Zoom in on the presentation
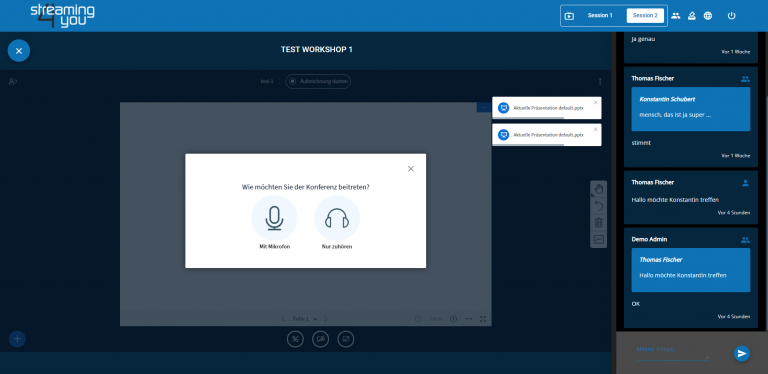 click(453, 319)
